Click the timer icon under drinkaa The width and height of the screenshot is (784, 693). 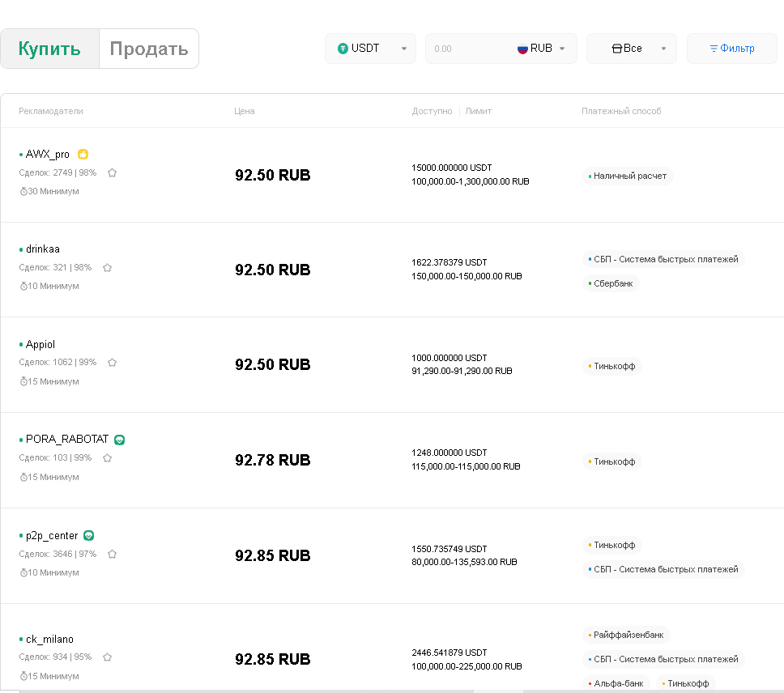coord(23,287)
